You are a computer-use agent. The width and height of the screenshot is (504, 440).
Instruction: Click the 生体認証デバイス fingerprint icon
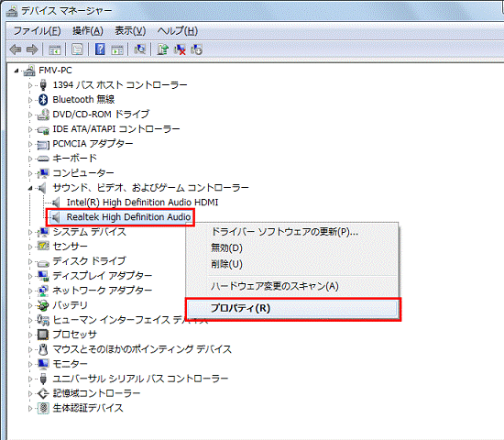pyautogui.click(x=43, y=408)
